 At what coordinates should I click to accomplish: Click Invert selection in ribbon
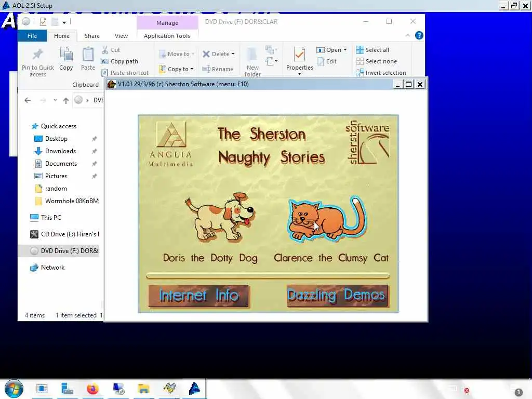pos(381,73)
